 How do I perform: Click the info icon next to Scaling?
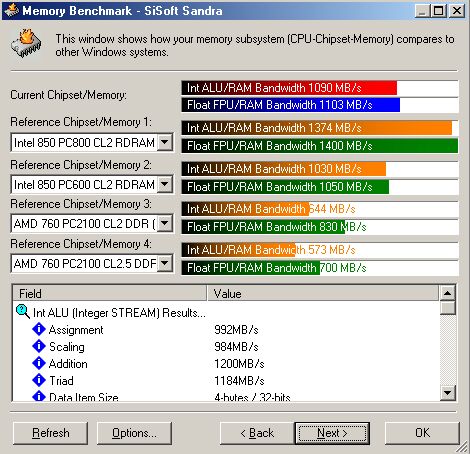click(39, 346)
